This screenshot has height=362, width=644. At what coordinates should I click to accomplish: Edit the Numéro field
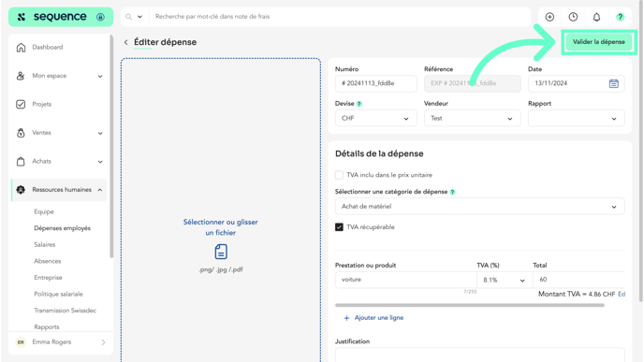click(x=375, y=83)
